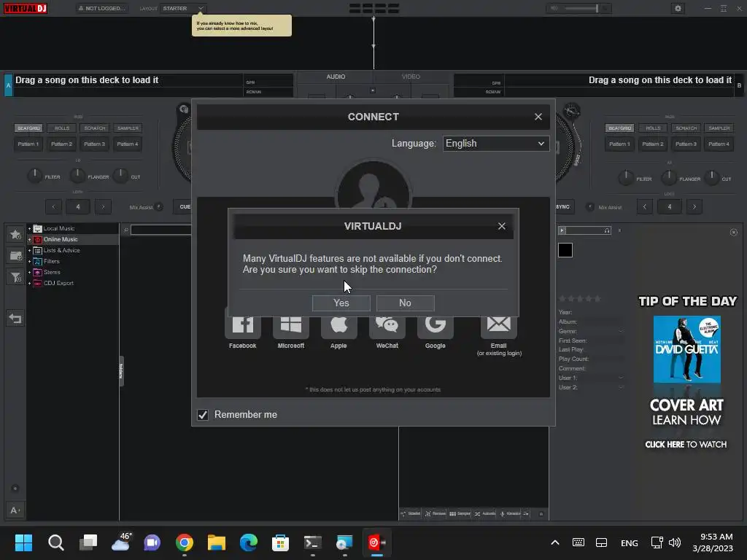This screenshot has width=747, height=560.
Task: Click the black cover art swatch
Action: 565,250
